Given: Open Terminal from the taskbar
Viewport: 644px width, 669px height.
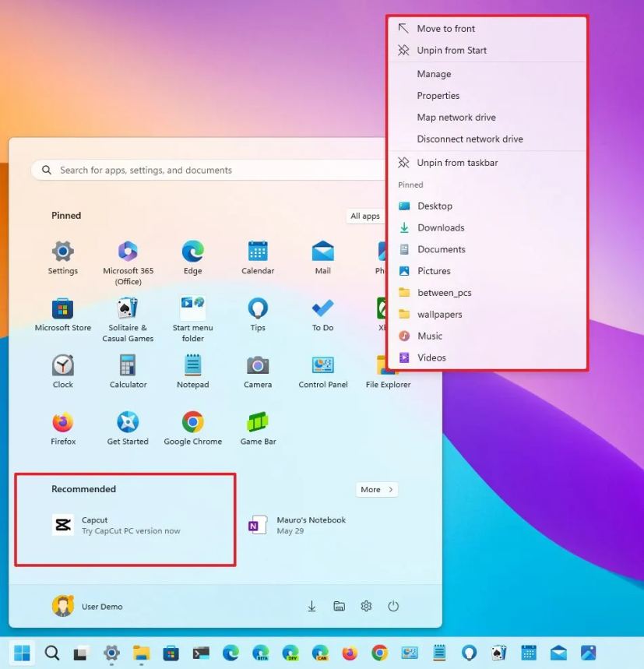Looking at the screenshot, I should [x=201, y=653].
